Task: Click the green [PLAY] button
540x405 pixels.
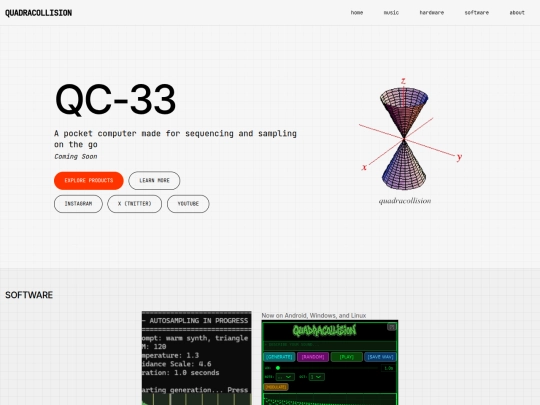Action: click(x=346, y=357)
